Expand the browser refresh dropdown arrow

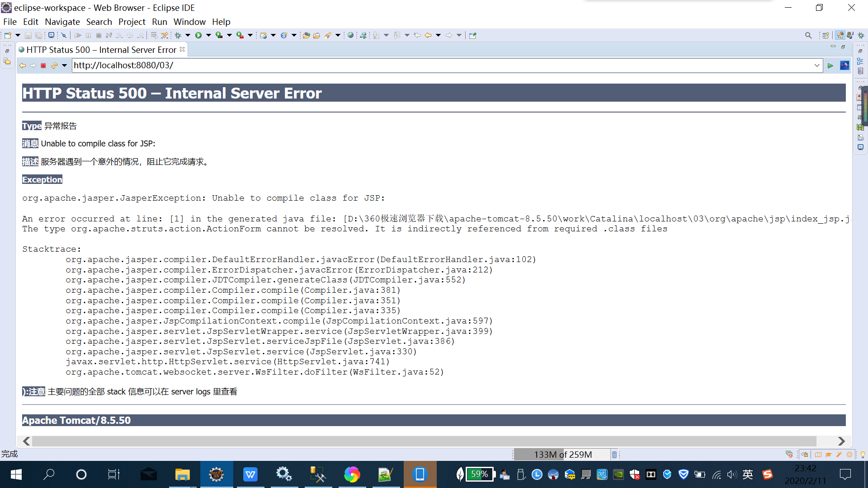[x=64, y=66]
